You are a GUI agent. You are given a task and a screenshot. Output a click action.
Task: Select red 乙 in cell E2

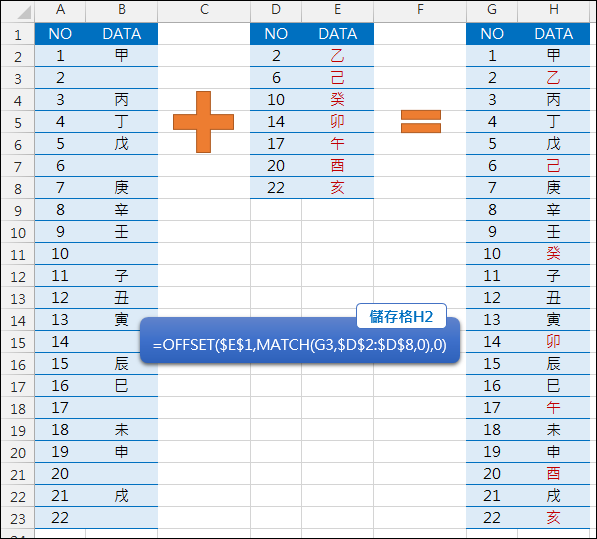point(338,56)
